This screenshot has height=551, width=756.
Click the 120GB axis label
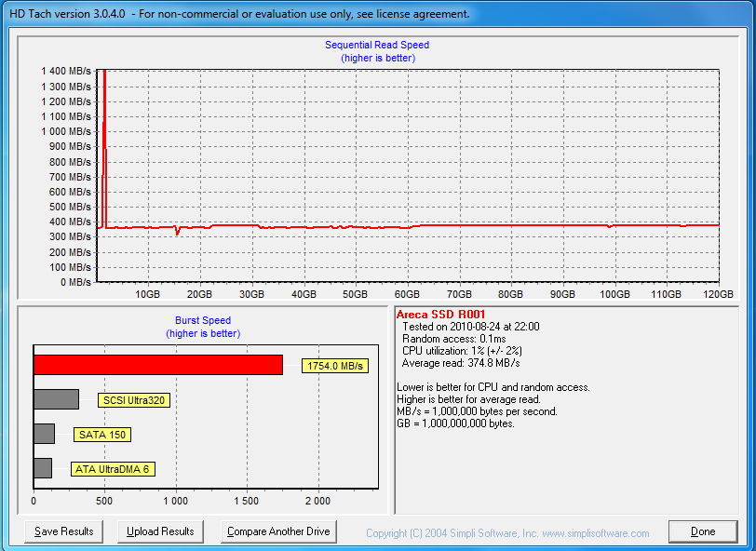point(719,294)
